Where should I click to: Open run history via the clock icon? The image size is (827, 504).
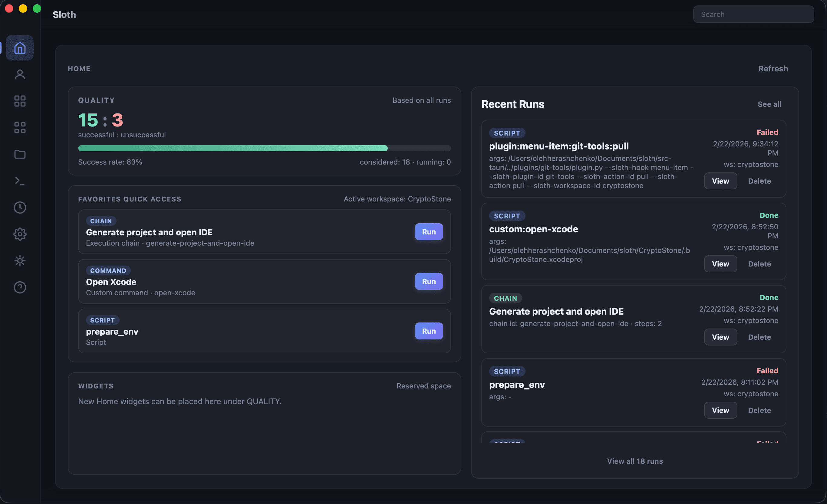pyautogui.click(x=20, y=208)
